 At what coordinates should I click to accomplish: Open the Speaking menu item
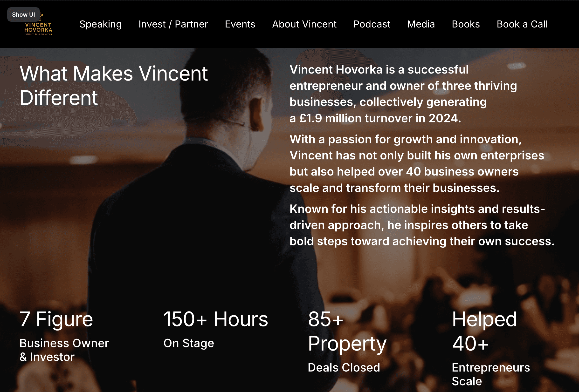[101, 24]
